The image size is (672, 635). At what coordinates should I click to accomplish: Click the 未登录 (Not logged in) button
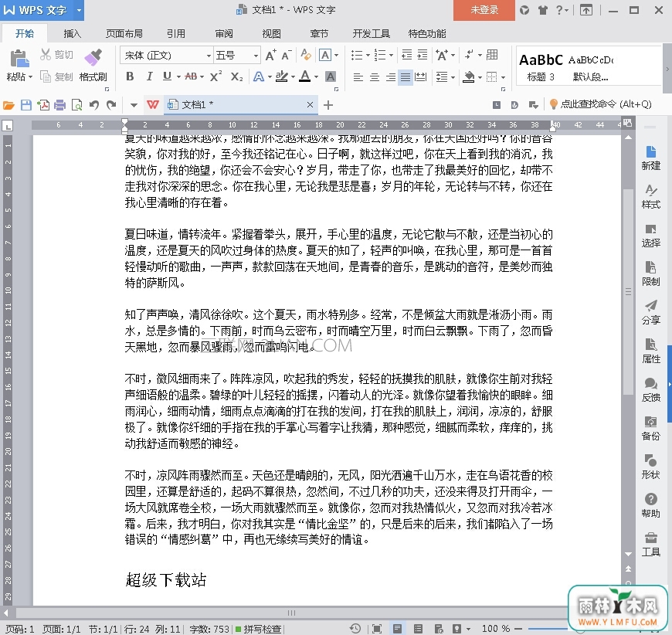(x=484, y=10)
